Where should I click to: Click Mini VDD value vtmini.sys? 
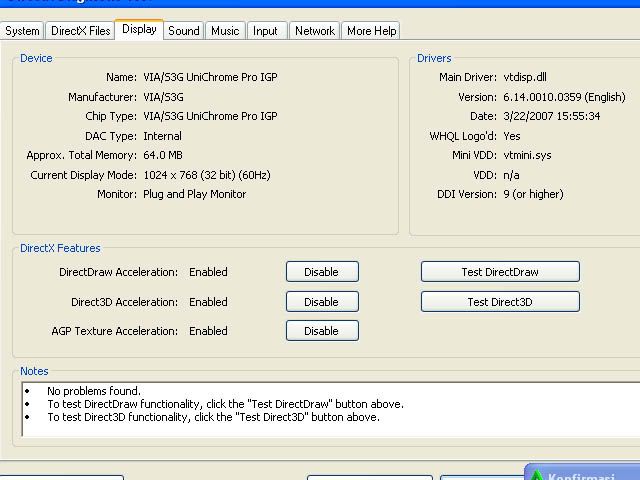pyautogui.click(x=527, y=155)
